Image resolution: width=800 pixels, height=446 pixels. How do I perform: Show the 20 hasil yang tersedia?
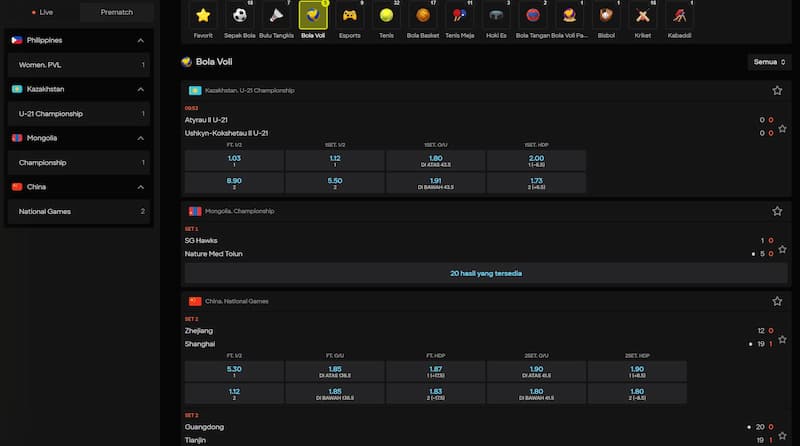click(485, 273)
